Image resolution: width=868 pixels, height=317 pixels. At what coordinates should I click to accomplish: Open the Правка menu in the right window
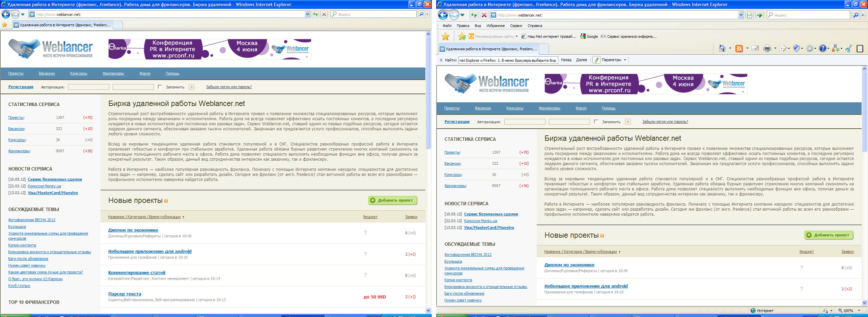tap(463, 26)
